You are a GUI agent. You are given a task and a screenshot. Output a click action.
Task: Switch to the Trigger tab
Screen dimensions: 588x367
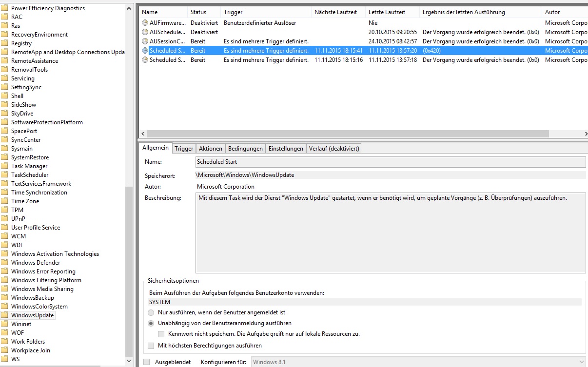pyautogui.click(x=184, y=149)
